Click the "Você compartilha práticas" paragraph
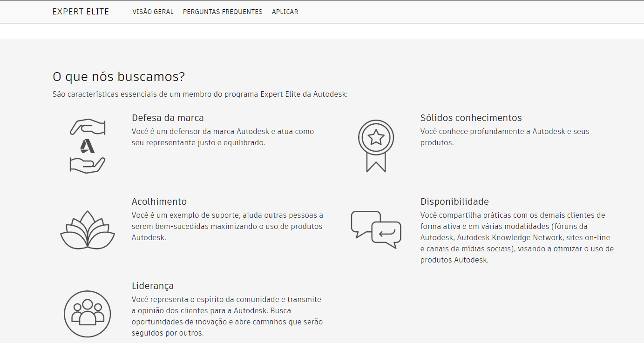 [x=517, y=237]
